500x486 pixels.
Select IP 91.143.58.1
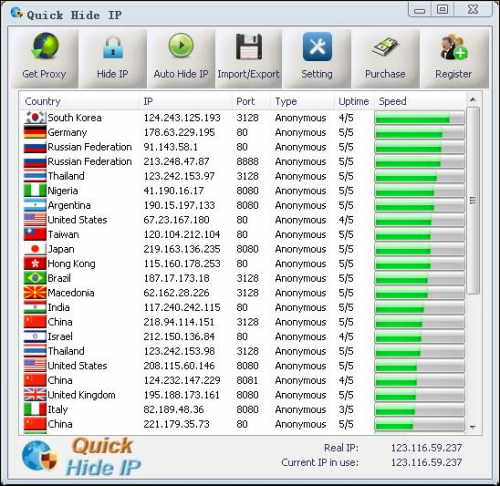[171, 147]
